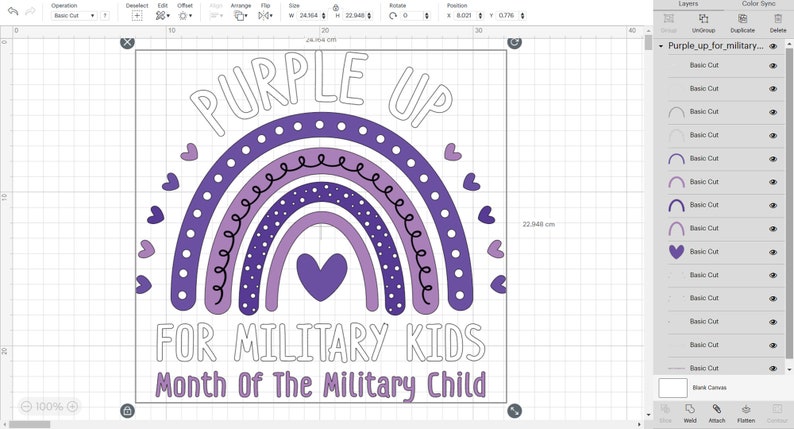Image resolution: width=794 pixels, height=429 pixels.
Task: Open the Edit scissors dropdown
Action: [x=163, y=16]
